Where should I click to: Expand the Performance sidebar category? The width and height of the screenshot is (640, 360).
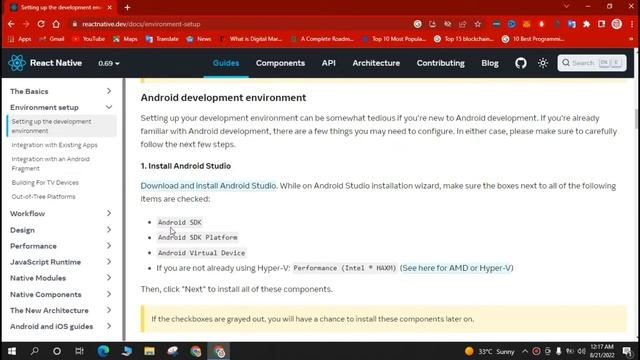60,246
